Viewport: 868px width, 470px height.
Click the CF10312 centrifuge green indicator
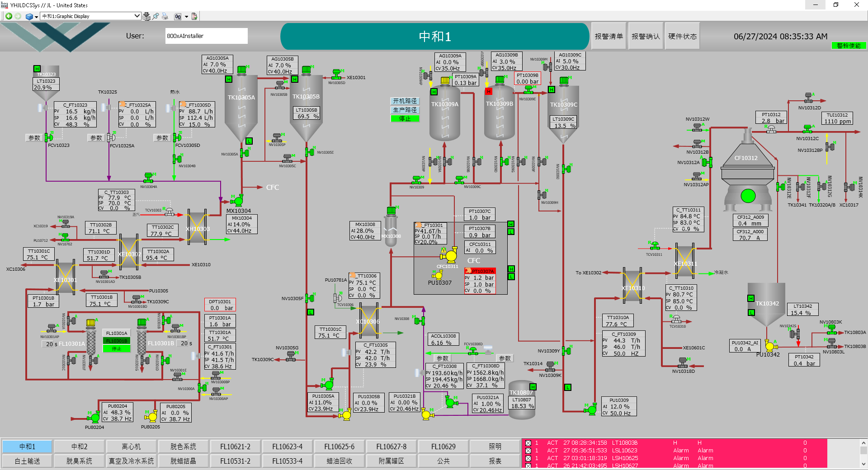pos(748,196)
